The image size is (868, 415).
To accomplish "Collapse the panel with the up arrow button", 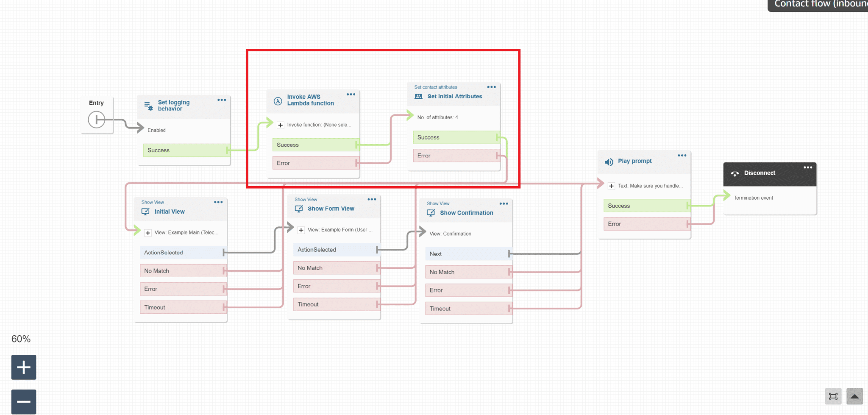I will point(854,397).
